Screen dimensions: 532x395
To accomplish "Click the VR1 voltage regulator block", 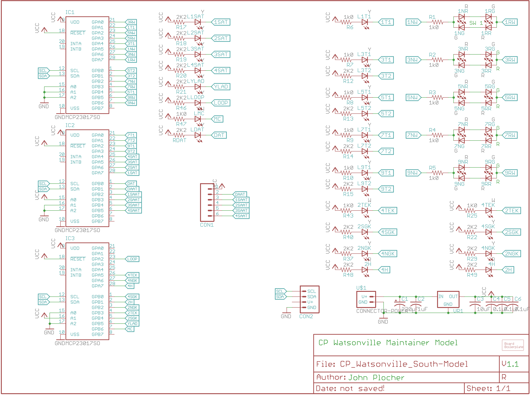I will click(448, 299).
